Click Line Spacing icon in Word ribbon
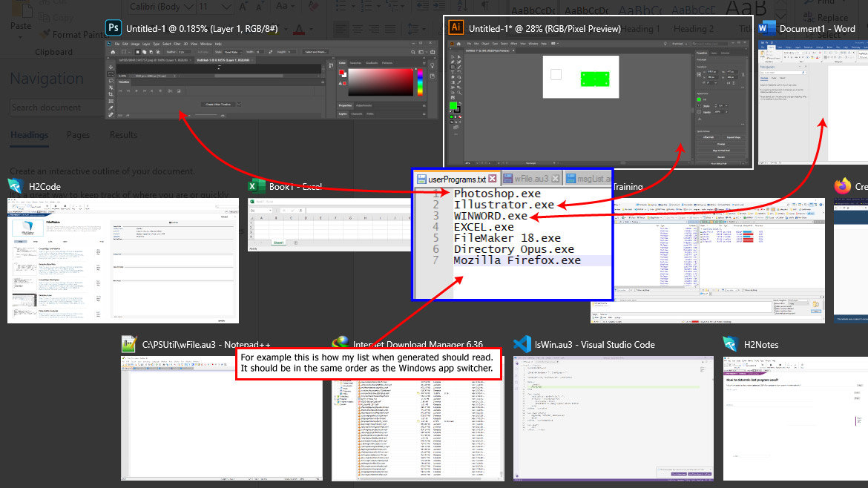The width and height of the screenshot is (868, 488). (x=412, y=29)
